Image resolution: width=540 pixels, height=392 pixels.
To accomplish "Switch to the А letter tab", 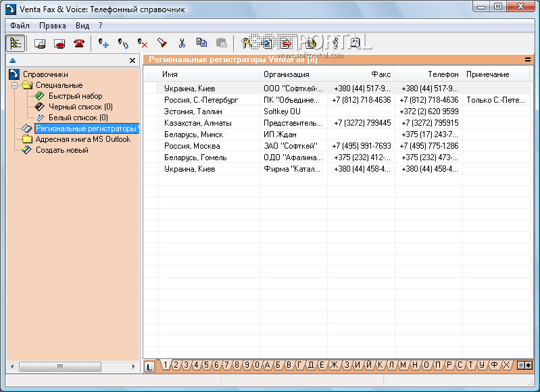I will [x=267, y=365].
